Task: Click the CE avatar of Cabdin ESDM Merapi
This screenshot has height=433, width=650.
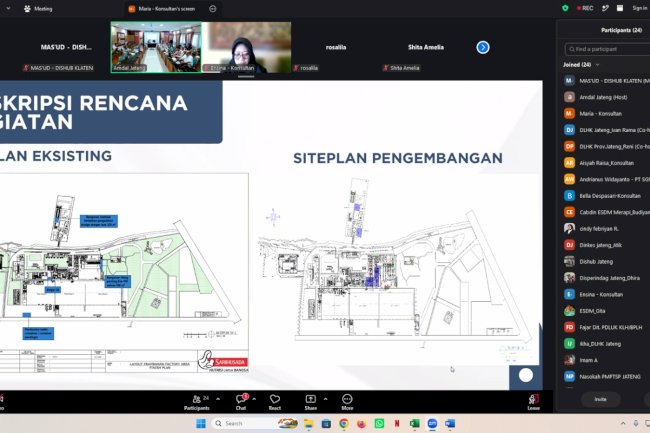Action: tap(569, 212)
